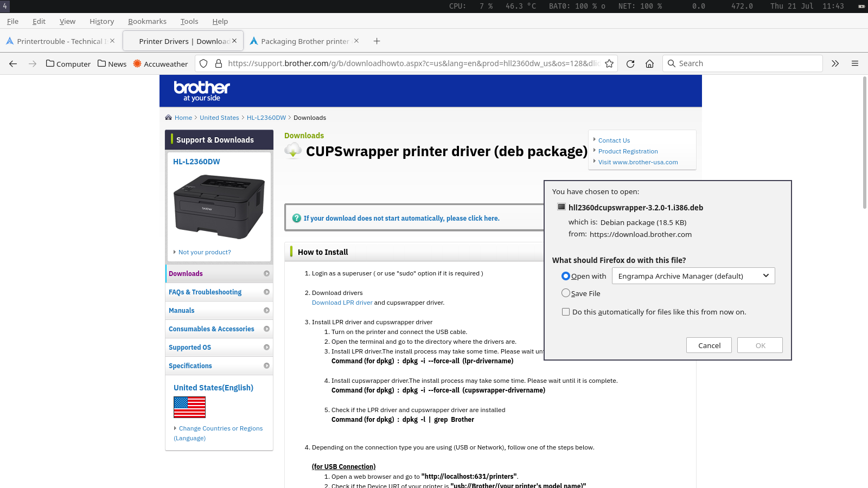The width and height of the screenshot is (868, 488).
Task: Click the Specifications row arrow icon
Action: pyautogui.click(x=266, y=365)
